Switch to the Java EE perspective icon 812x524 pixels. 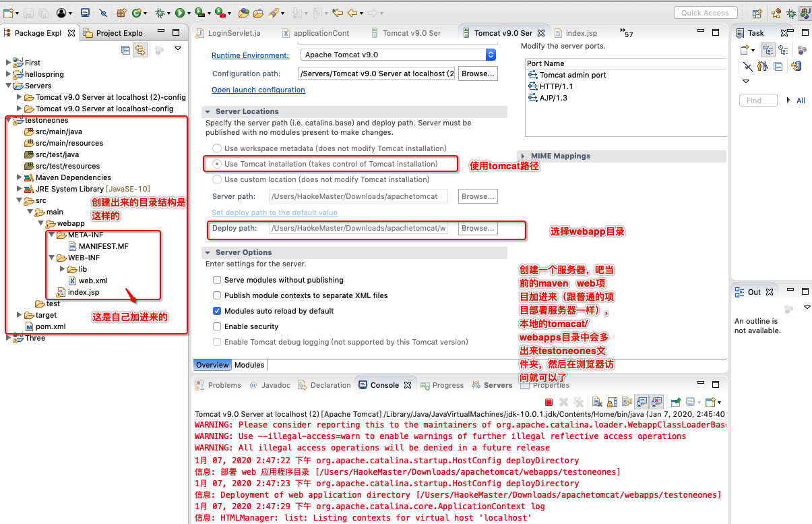pos(776,13)
